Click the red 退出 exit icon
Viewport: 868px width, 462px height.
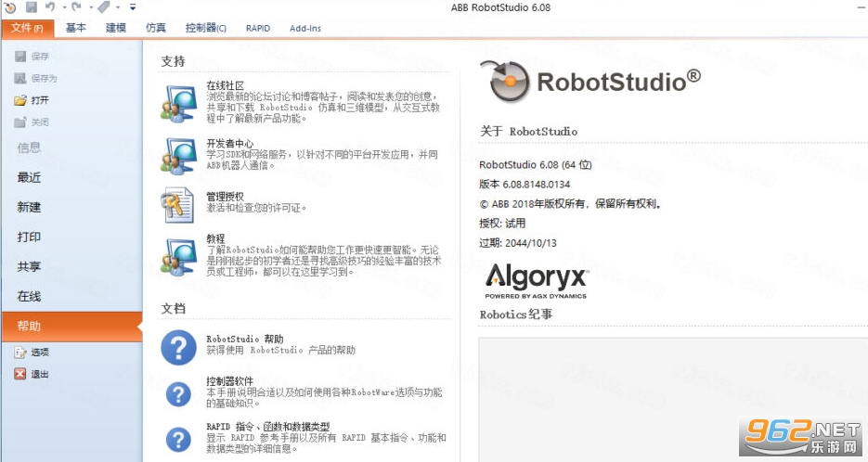(x=20, y=374)
